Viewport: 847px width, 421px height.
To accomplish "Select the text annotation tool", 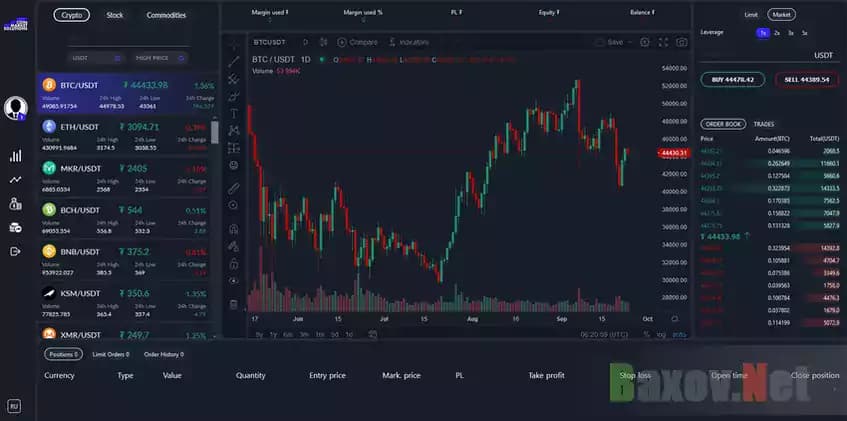I will click(x=234, y=113).
